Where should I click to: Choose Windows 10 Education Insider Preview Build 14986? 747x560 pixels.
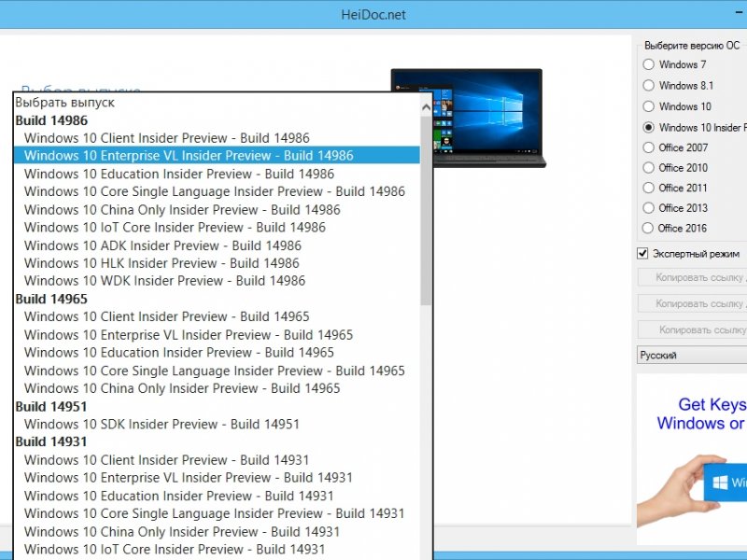[x=217, y=174]
